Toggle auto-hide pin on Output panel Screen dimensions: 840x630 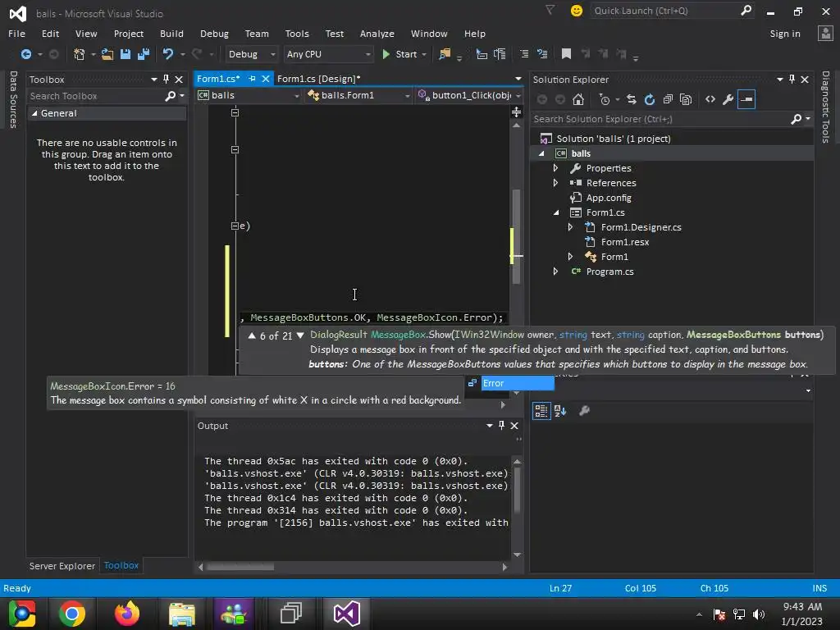point(501,426)
